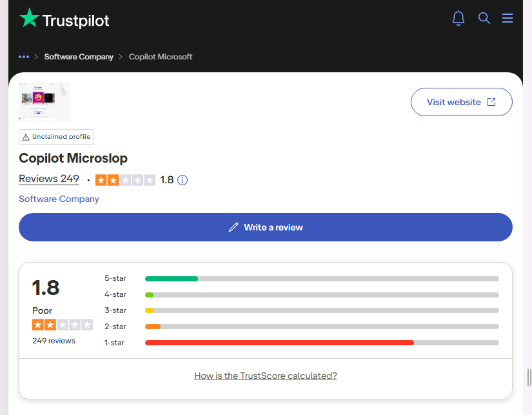Viewport: 532px width, 415px height.
Task: Expand the collapsed breadcrumb dots
Action: (x=24, y=57)
